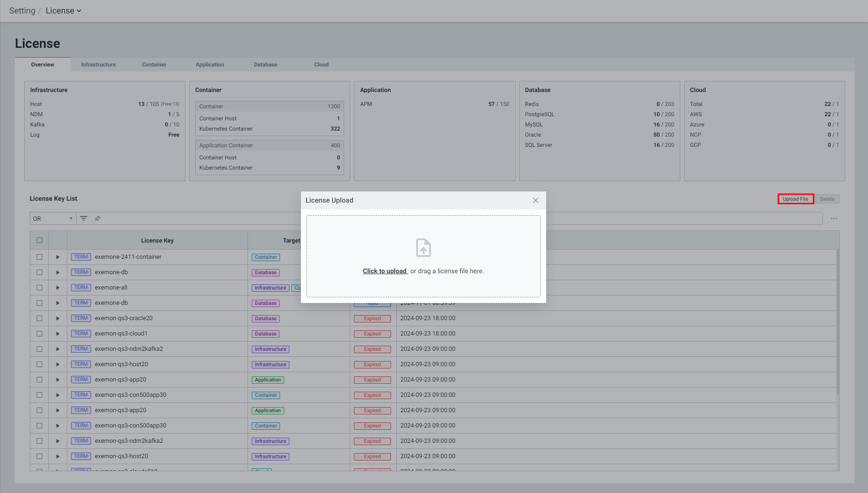Open the OR condition dropdown
Image resolution: width=868 pixels, height=493 pixels.
(x=52, y=218)
